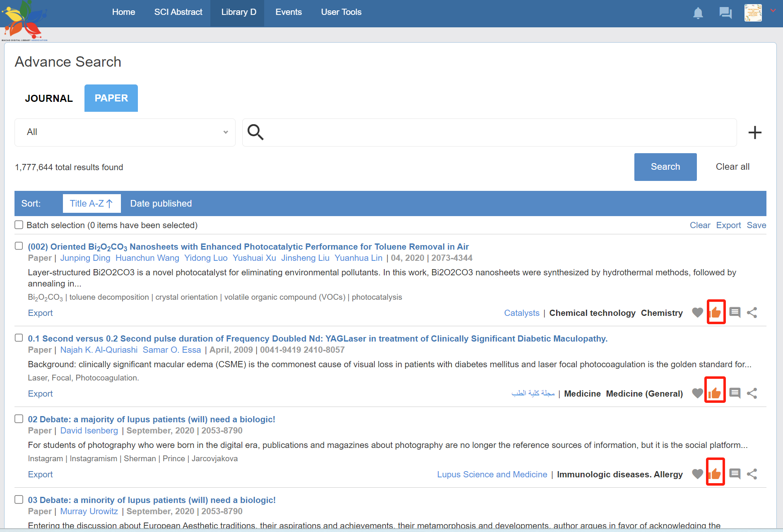783x532 pixels.
Task: Click the magnifying glass search icon
Action: pyautogui.click(x=255, y=132)
